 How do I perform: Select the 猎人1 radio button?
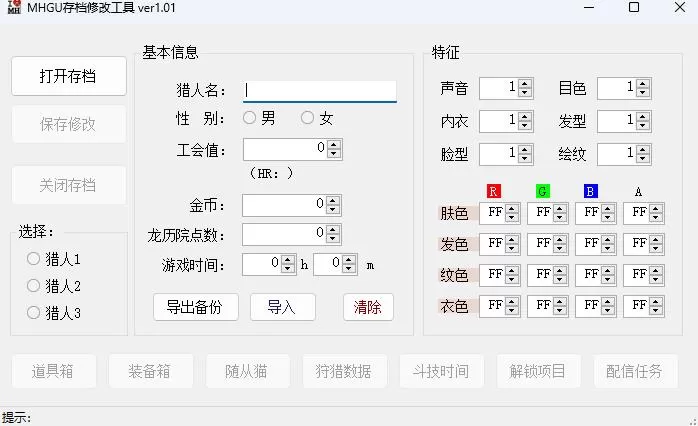53,259
